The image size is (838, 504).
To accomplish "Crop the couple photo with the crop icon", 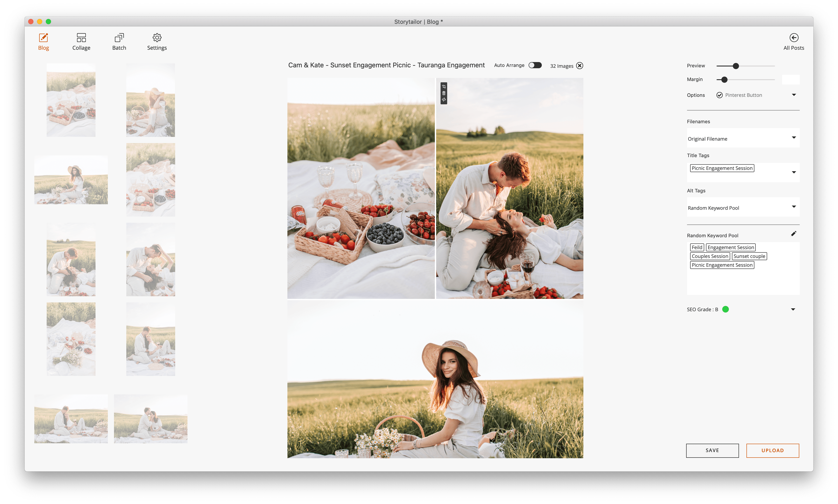I will tap(444, 86).
